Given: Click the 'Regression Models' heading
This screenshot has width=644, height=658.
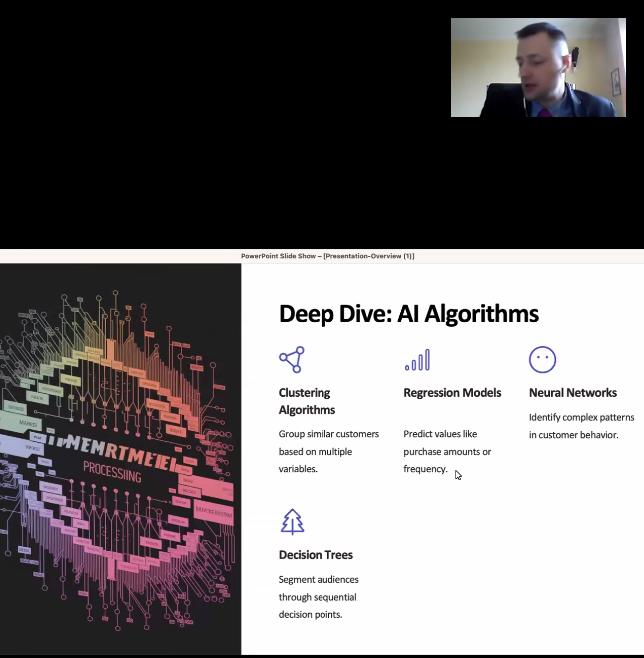Looking at the screenshot, I should [x=452, y=393].
